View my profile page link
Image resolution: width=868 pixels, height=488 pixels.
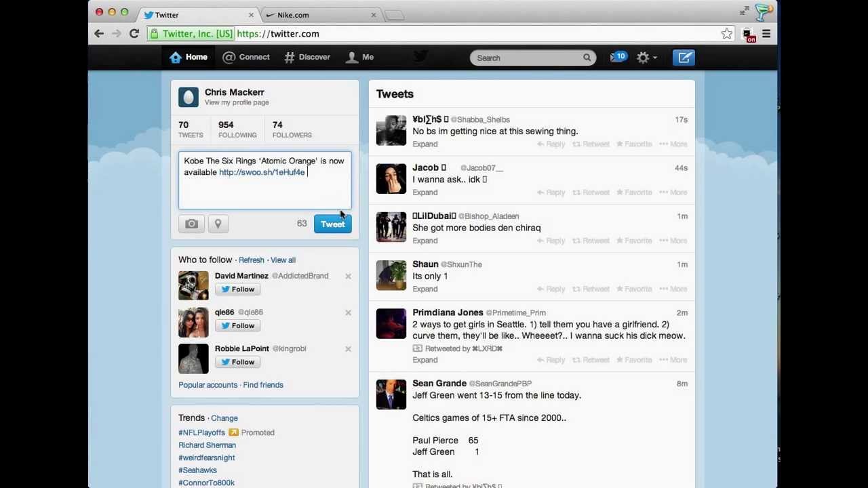tap(237, 102)
